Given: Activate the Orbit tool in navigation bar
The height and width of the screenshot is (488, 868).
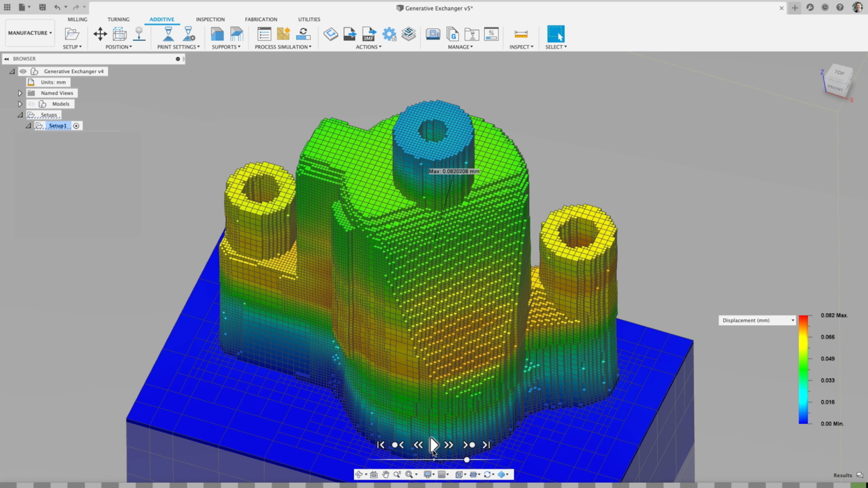Looking at the screenshot, I should tap(359, 474).
